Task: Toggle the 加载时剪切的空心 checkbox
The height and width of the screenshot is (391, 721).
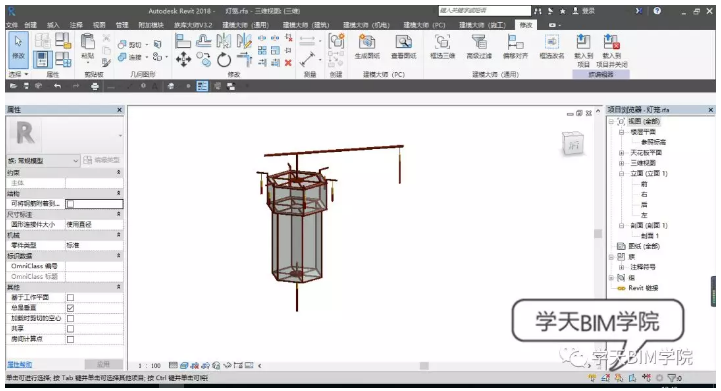Action: click(70, 318)
